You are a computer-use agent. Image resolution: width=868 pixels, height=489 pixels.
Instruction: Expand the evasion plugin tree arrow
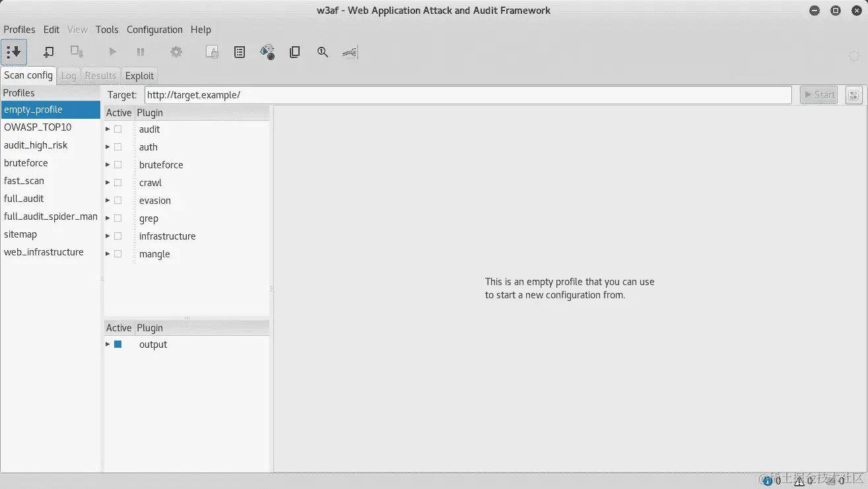108,201
